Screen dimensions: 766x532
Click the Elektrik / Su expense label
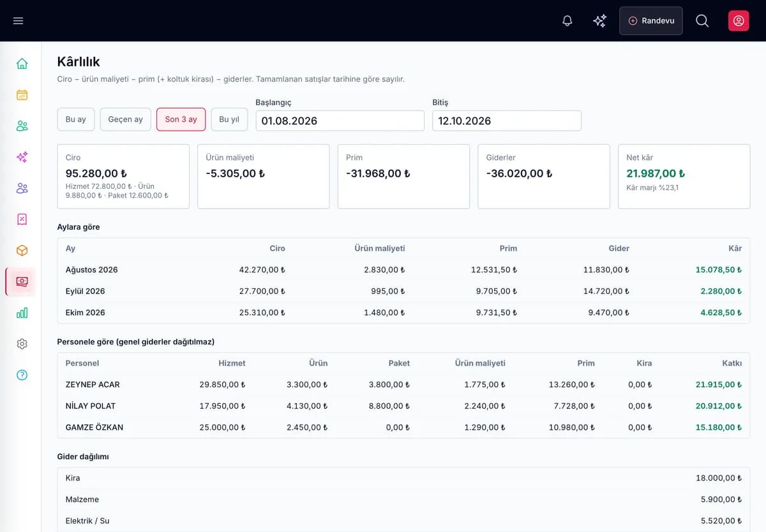(x=87, y=521)
